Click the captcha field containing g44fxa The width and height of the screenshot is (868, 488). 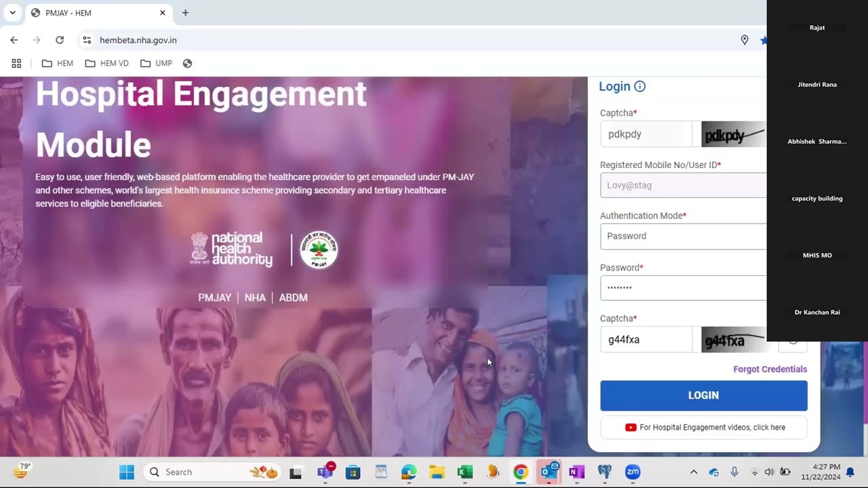click(x=646, y=340)
